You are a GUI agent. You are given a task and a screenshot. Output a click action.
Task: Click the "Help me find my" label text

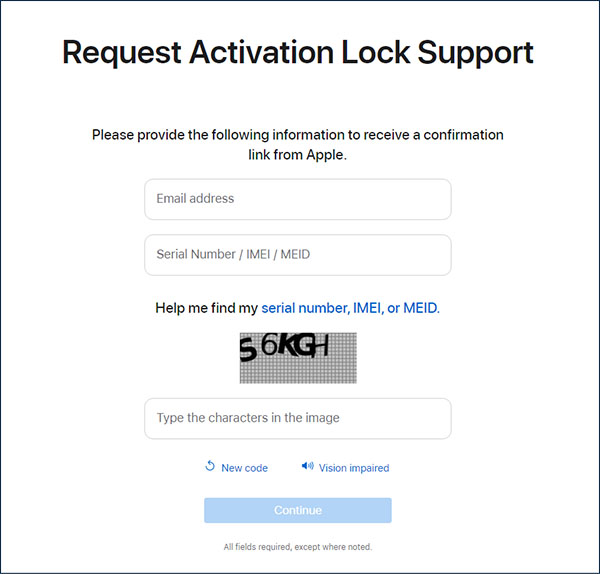click(206, 308)
